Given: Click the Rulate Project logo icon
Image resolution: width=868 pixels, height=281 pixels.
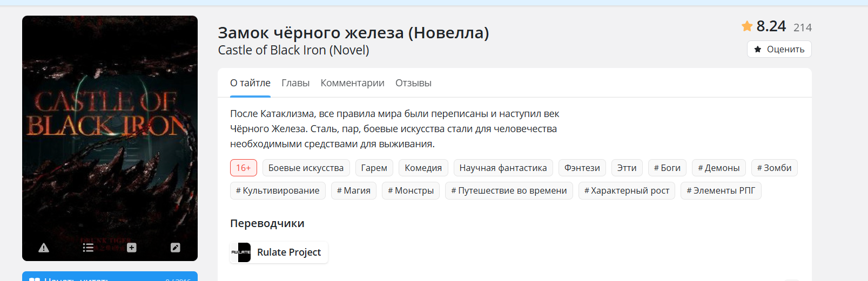Looking at the screenshot, I should click(241, 252).
